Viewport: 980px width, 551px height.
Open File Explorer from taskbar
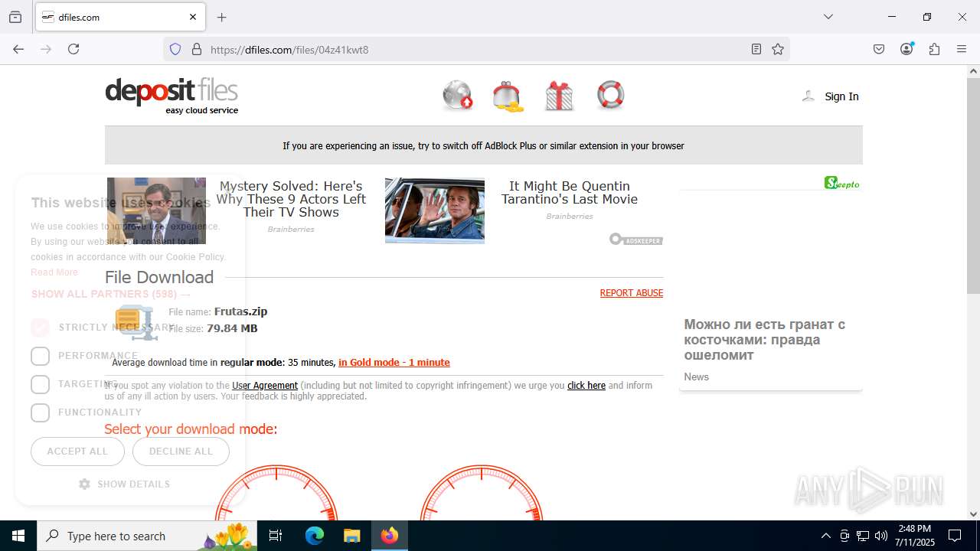tap(351, 536)
